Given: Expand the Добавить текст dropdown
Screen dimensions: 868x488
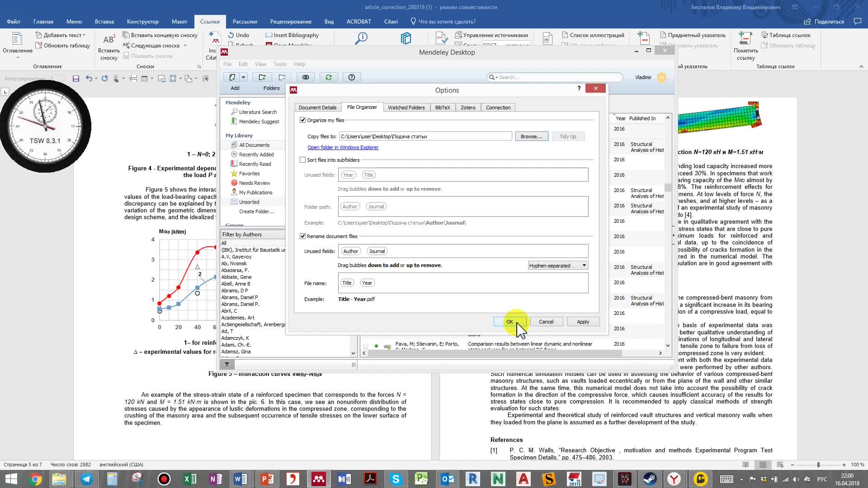Looking at the screenshot, I should [x=61, y=35].
